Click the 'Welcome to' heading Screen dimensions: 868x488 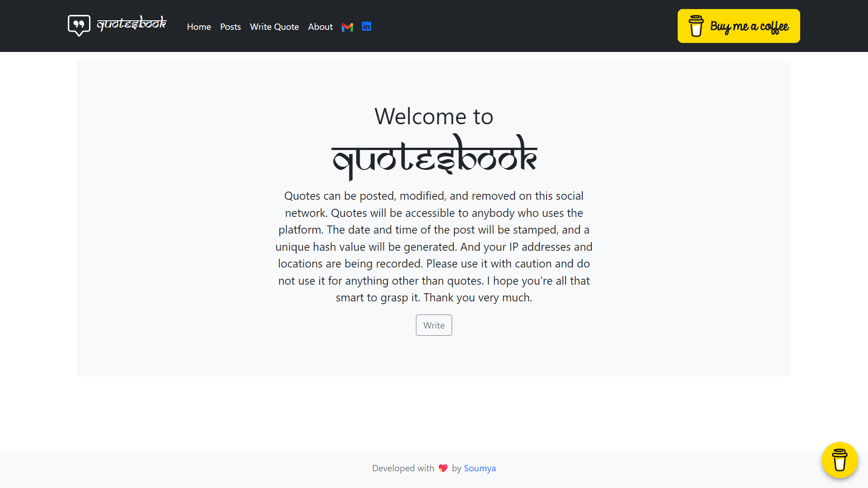point(434,116)
